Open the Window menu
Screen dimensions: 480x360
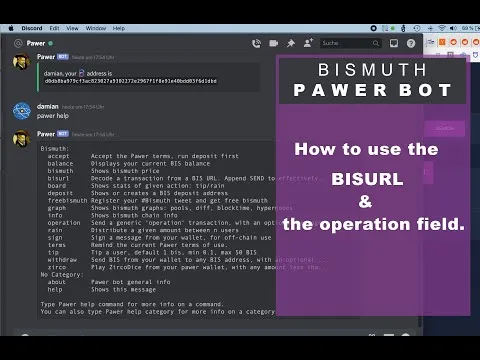96,28
